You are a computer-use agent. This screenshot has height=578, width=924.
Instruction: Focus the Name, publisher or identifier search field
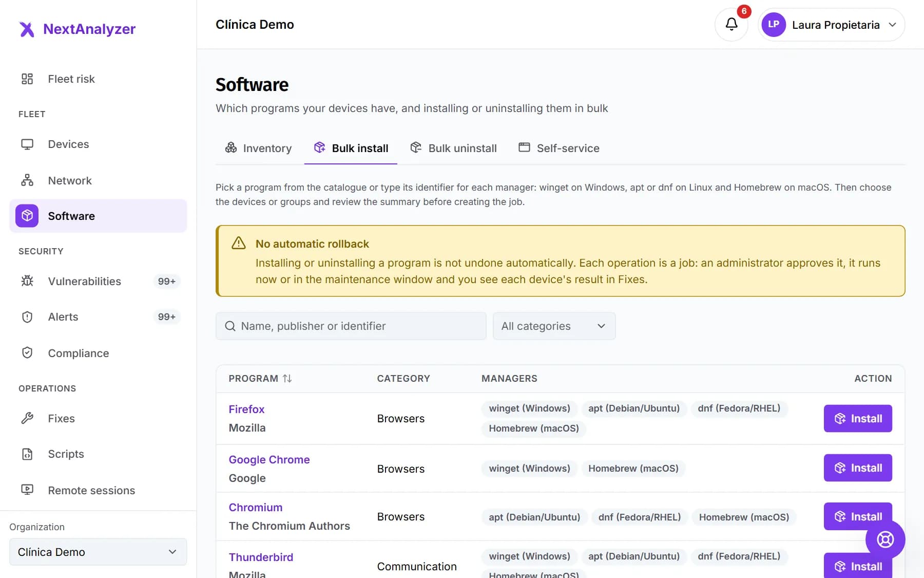pyautogui.click(x=351, y=326)
